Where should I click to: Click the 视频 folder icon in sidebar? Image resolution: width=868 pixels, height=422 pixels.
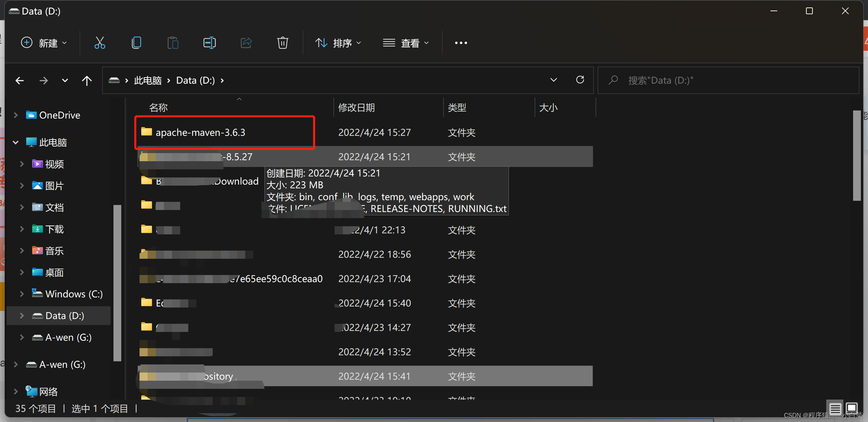[37, 164]
